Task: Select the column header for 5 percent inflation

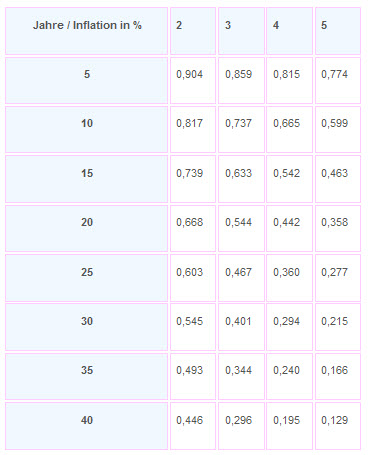Action: pyautogui.click(x=338, y=31)
